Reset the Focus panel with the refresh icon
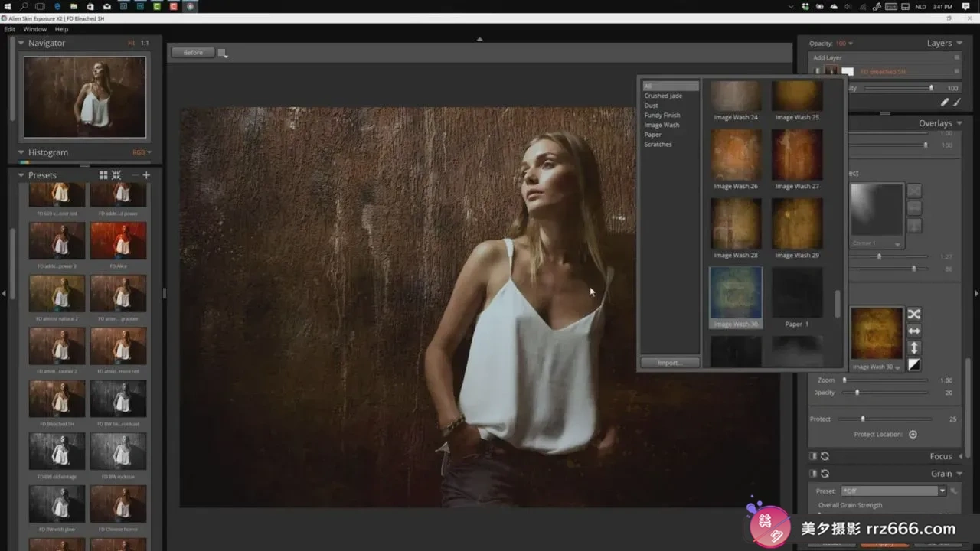980x551 pixels. 825,456
